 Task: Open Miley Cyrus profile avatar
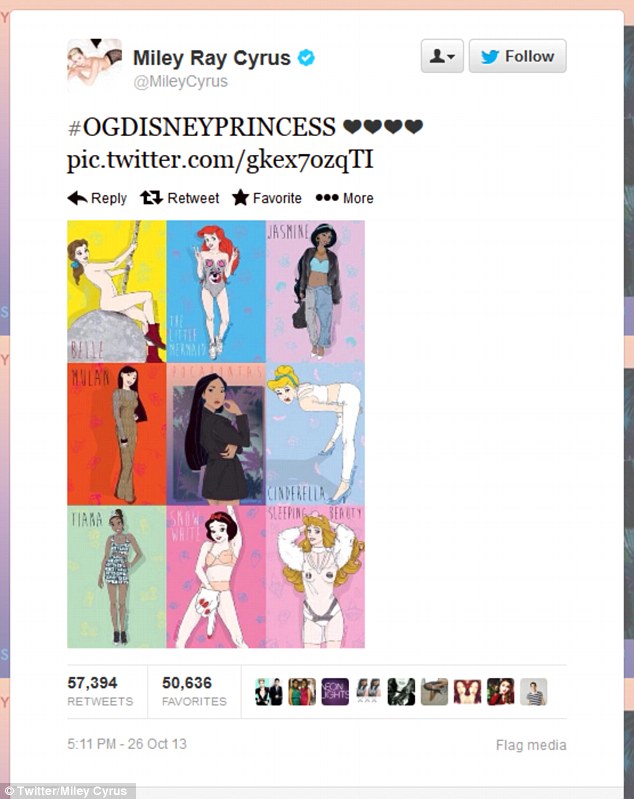click(x=95, y=64)
